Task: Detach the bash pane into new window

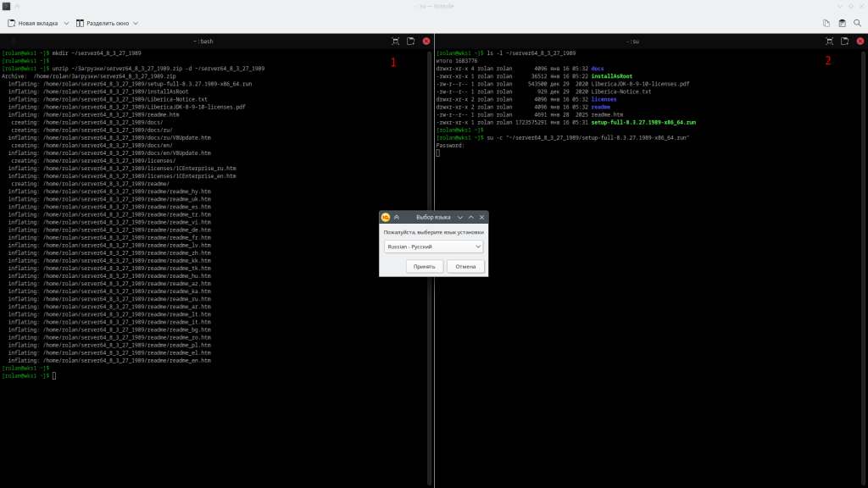Action: click(x=410, y=41)
